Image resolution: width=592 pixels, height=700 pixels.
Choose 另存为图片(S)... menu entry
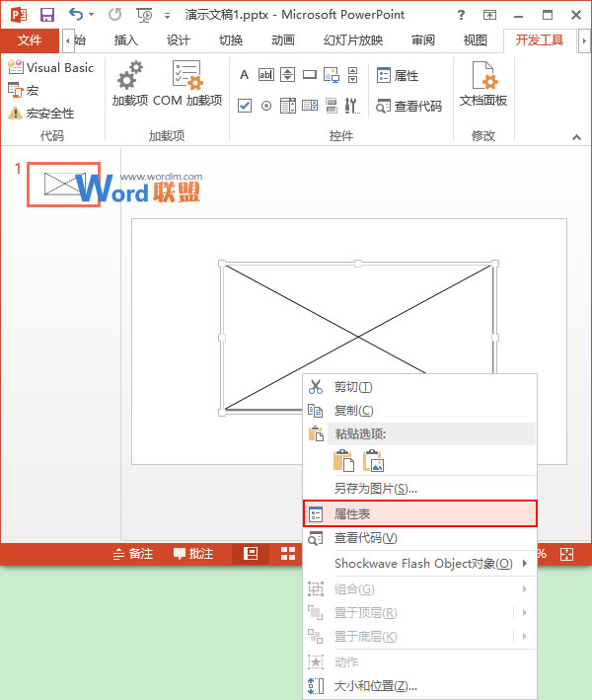[x=419, y=489]
